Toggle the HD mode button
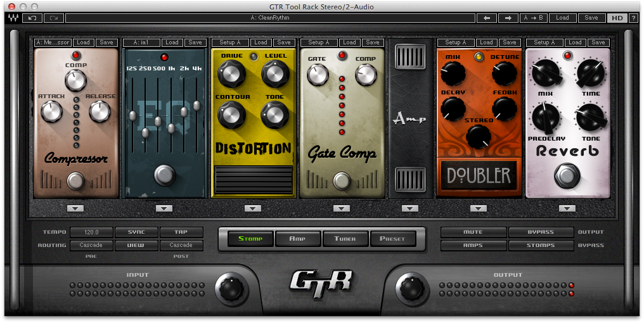The image size is (644, 323). pos(617,18)
